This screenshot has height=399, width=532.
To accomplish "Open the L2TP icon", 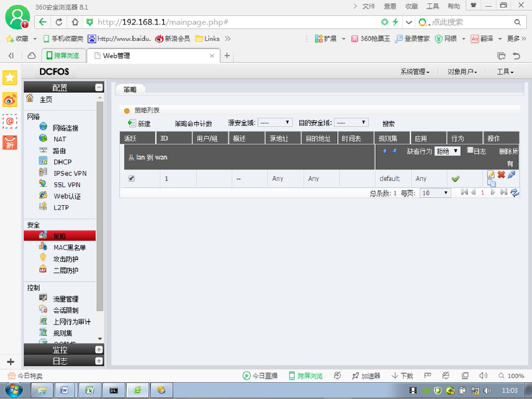I will [43, 206].
